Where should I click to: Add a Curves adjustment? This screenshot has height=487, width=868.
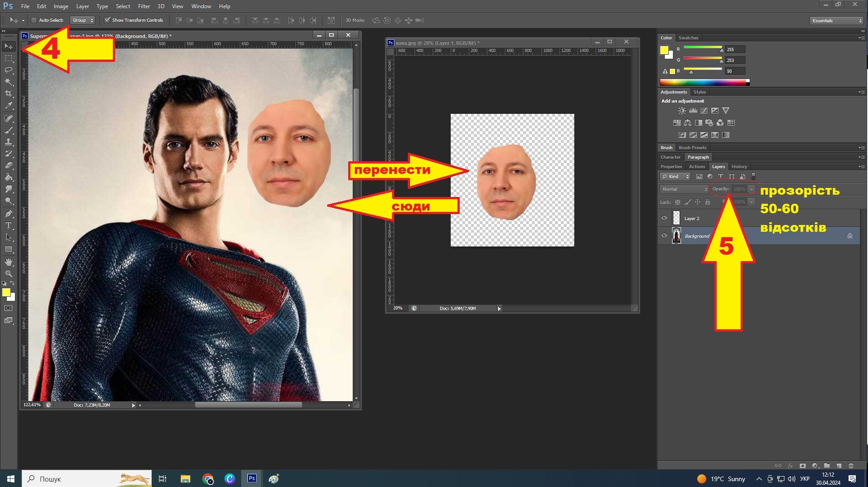coord(704,111)
